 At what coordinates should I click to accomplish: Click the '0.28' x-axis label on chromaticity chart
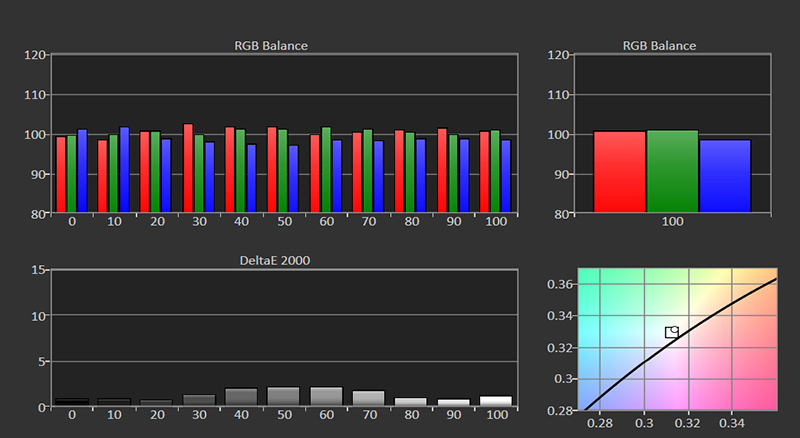600,423
